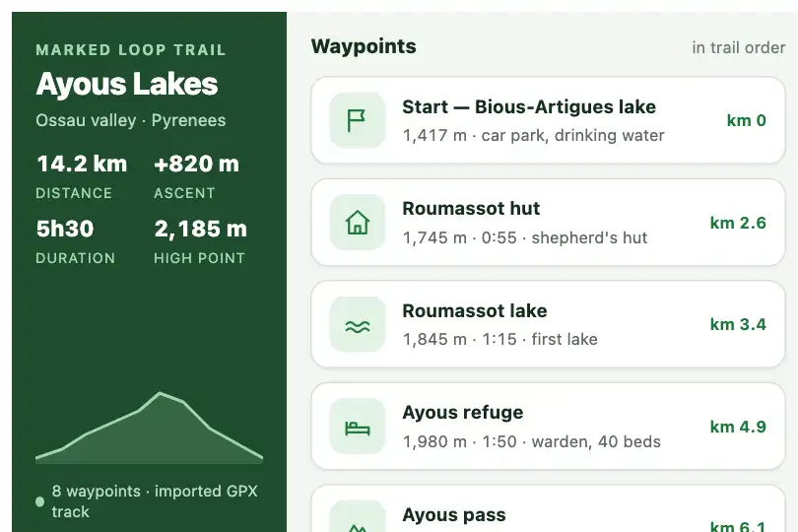
Task: Click '1,745 m · 0:55 · shepherd's hut' details
Action: pyautogui.click(x=525, y=237)
